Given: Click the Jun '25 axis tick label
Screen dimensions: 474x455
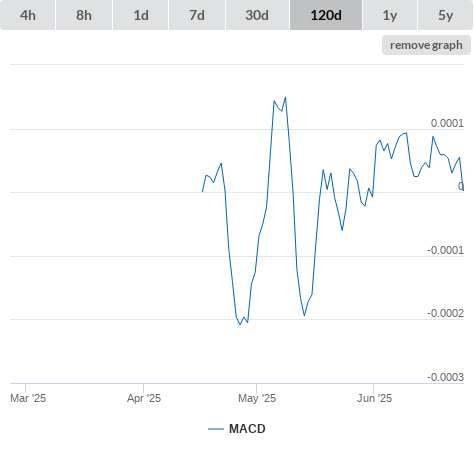Looking at the screenshot, I should pos(374,398).
